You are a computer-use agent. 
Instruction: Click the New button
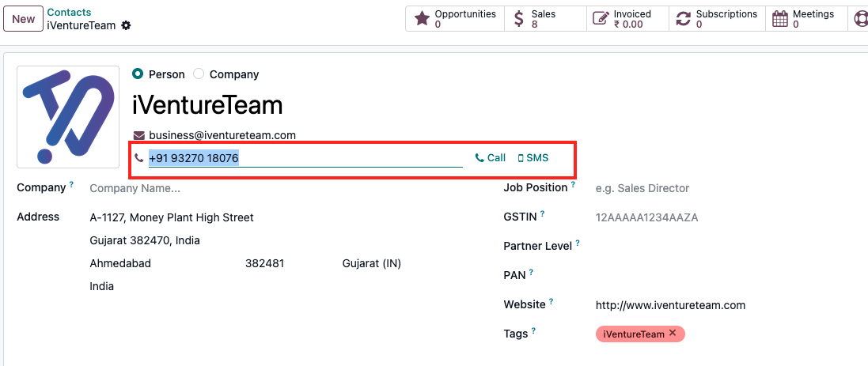pos(23,19)
